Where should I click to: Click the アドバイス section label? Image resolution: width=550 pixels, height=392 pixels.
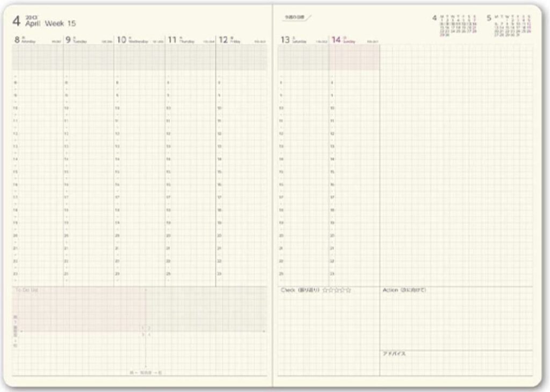tap(394, 353)
